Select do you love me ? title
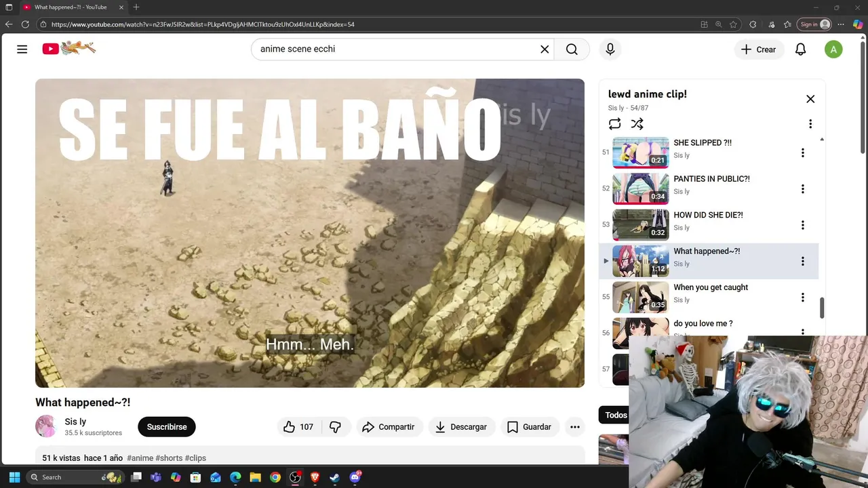Viewport: 868px width, 488px height. pos(703,323)
